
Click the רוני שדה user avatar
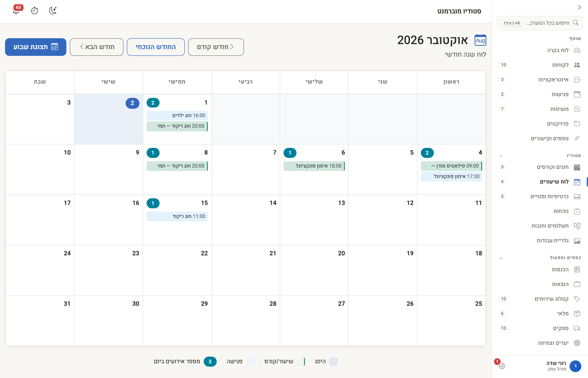coord(575,366)
